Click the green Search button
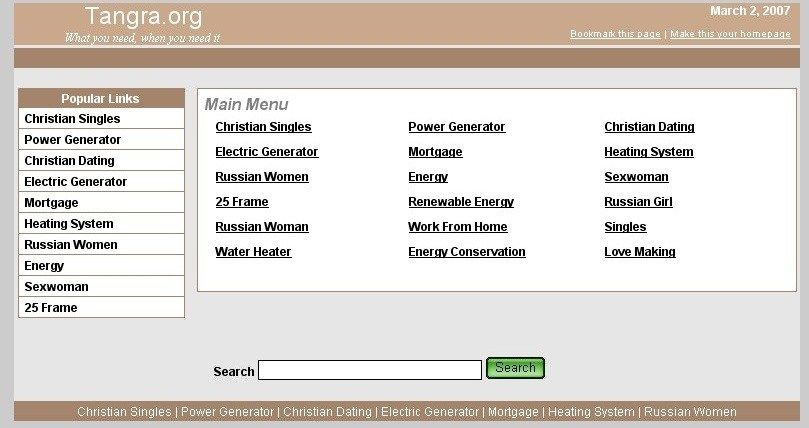Viewport: 809px width, 428px height. (515, 368)
